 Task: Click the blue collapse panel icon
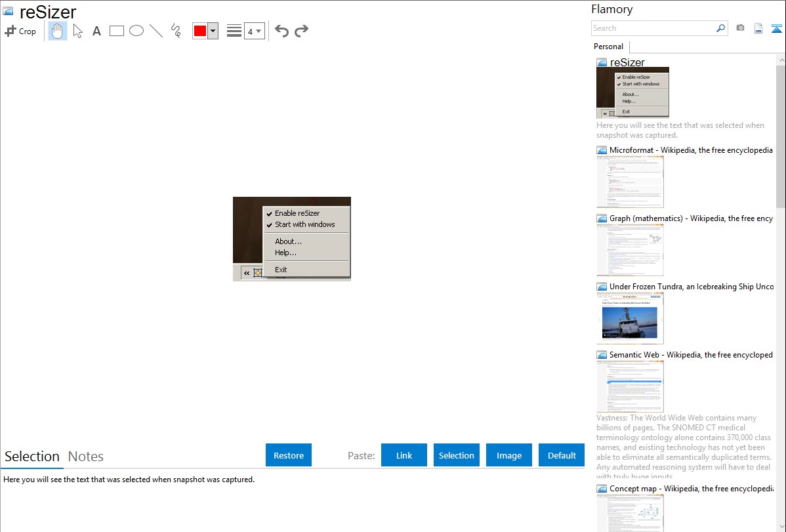click(776, 28)
